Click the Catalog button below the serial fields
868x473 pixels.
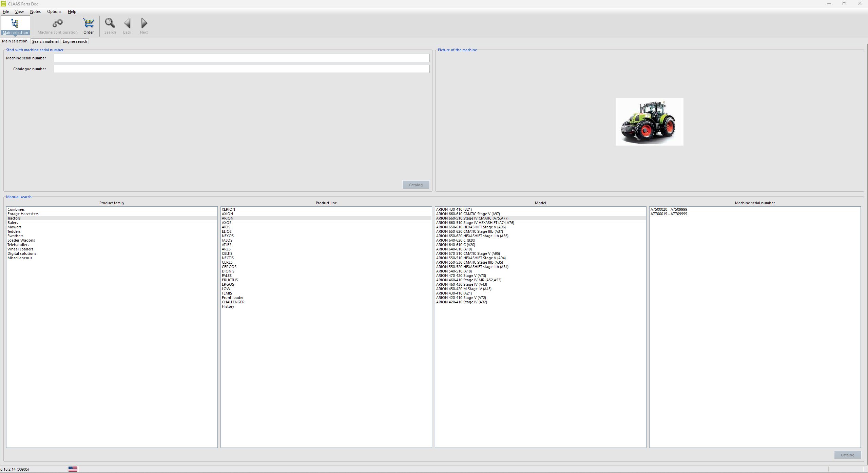tap(416, 185)
